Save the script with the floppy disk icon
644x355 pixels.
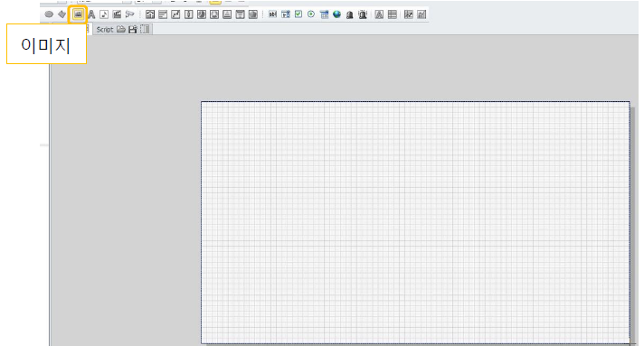tap(133, 30)
